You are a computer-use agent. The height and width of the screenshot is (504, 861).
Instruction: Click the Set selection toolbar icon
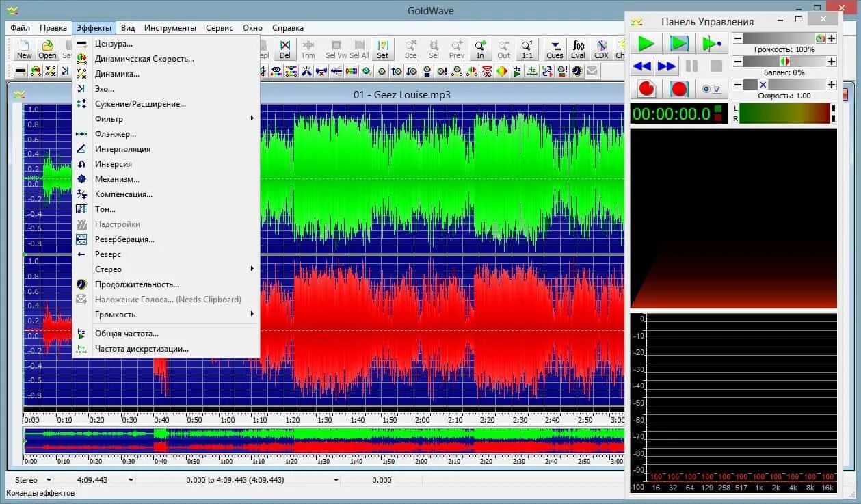382,49
